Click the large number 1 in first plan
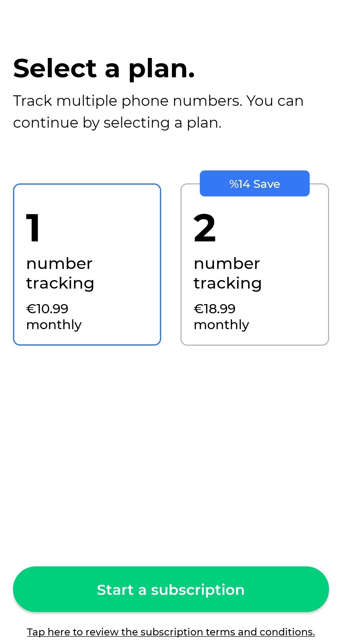 (33, 227)
